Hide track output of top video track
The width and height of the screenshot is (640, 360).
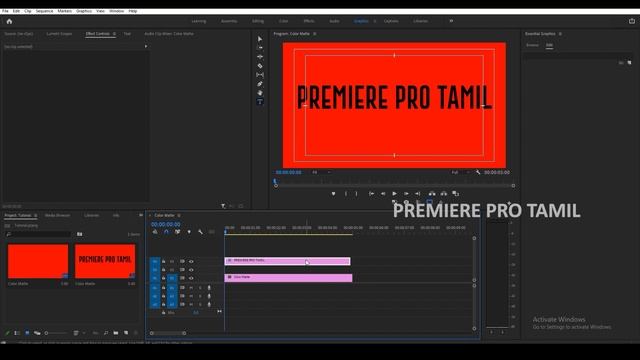pyautogui.click(x=191, y=261)
